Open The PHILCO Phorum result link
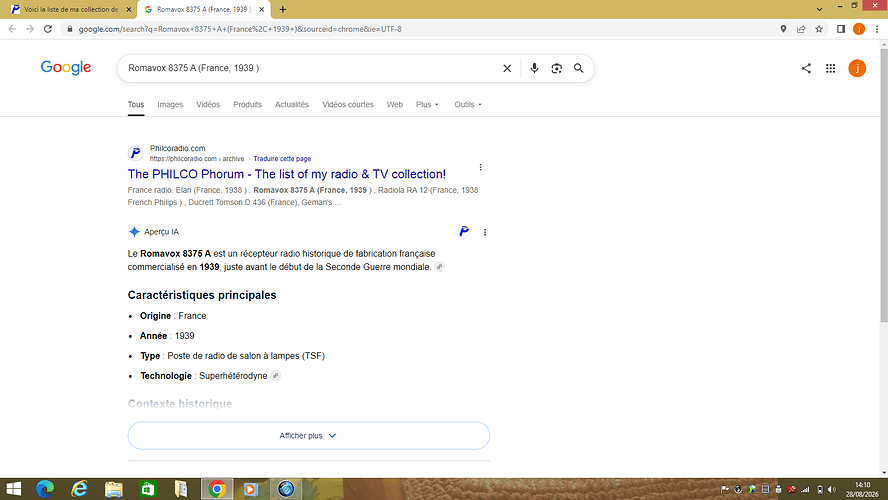Screen dimensions: 888x500 pyautogui.click(x=287, y=174)
